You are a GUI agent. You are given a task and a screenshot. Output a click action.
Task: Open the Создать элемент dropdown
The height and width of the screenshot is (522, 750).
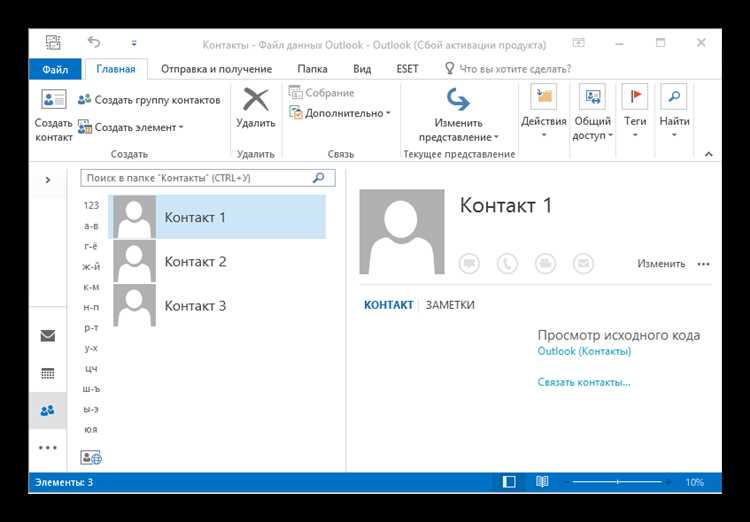tap(131, 127)
